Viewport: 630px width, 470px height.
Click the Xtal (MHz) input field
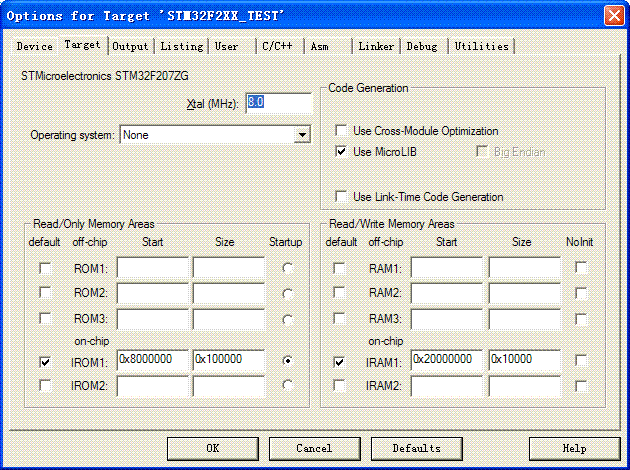(x=278, y=103)
